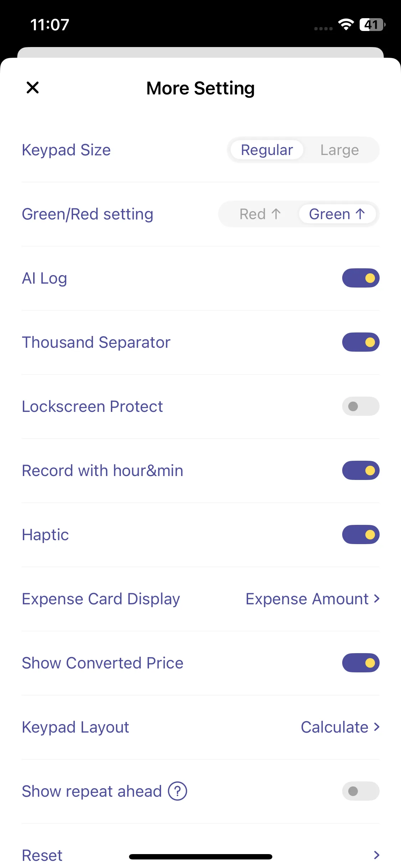401x868 pixels.
Task: Turn off Thousand Separator
Action: coord(361,342)
